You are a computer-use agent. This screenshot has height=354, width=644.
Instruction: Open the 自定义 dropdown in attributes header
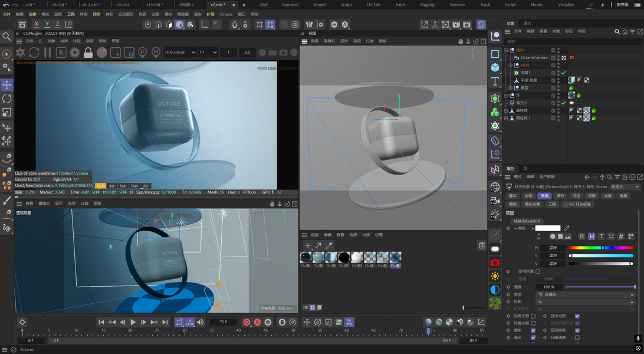click(x=625, y=187)
